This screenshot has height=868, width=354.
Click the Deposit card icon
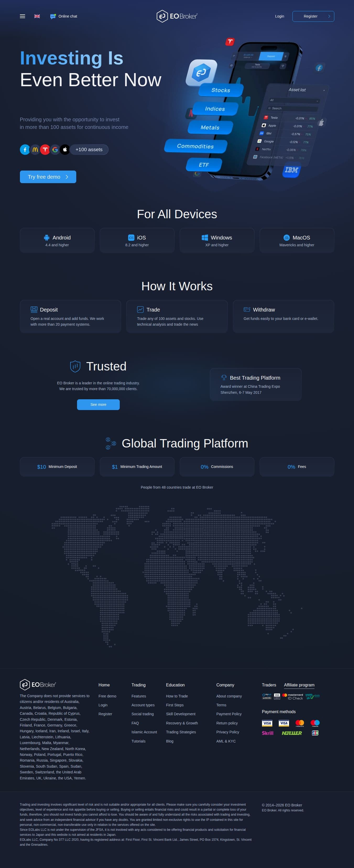34,309
